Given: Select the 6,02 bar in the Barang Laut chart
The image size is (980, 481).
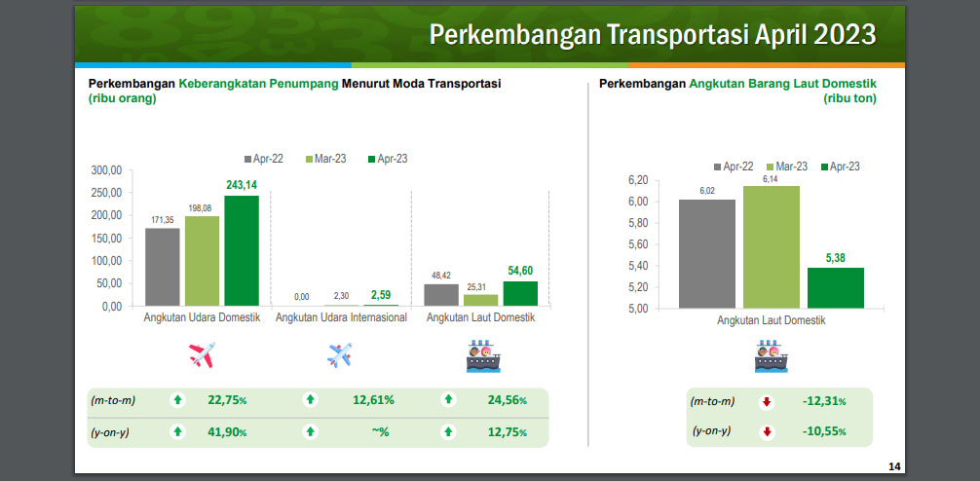Looking at the screenshot, I should pos(707,253).
